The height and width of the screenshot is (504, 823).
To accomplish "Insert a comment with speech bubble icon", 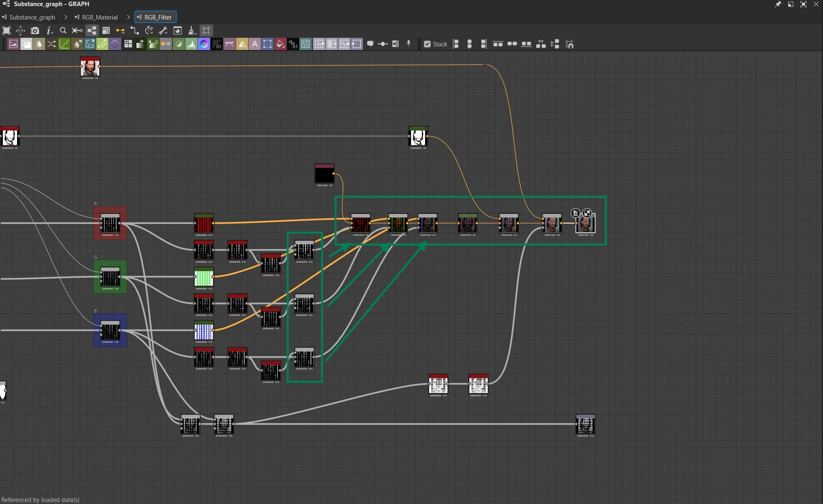I will pos(370,44).
